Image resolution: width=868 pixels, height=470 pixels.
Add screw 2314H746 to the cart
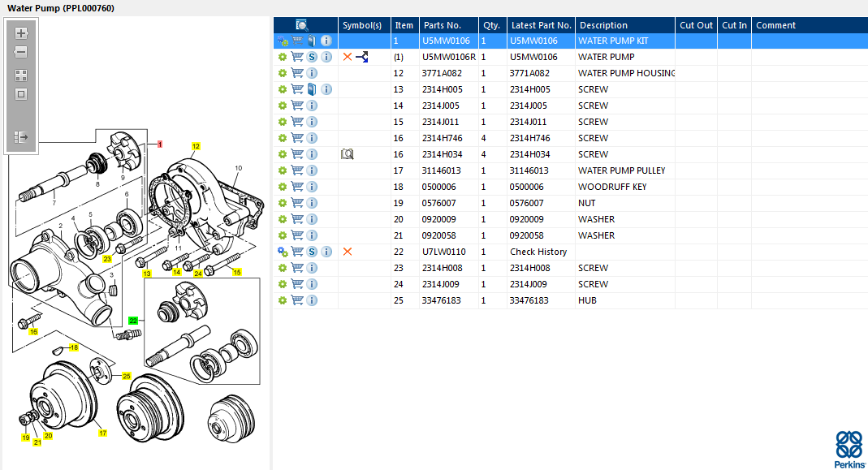[297, 138]
